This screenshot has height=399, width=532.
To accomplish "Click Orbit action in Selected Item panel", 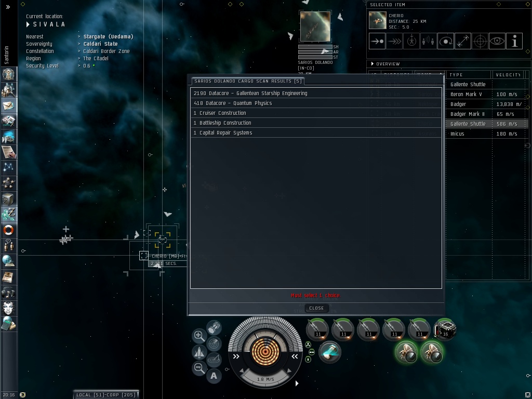I will pos(445,41).
